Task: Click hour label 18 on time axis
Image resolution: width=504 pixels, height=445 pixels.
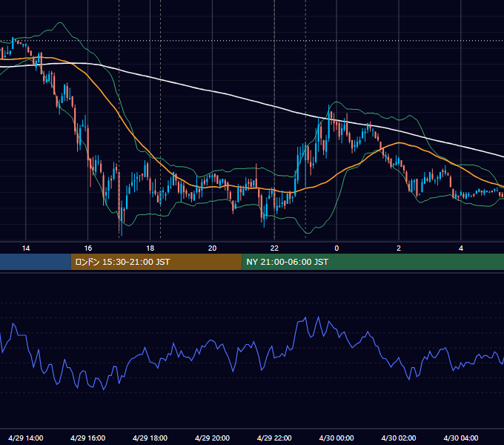Action: click(150, 248)
